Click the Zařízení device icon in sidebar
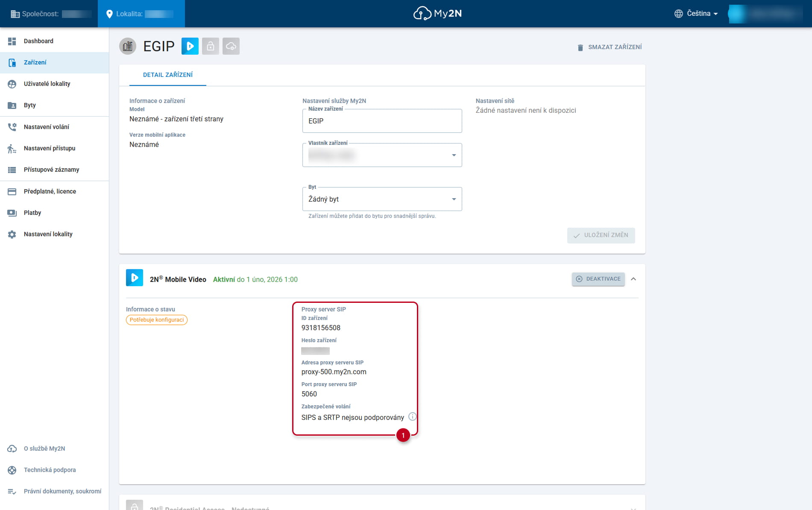 [12, 62]
